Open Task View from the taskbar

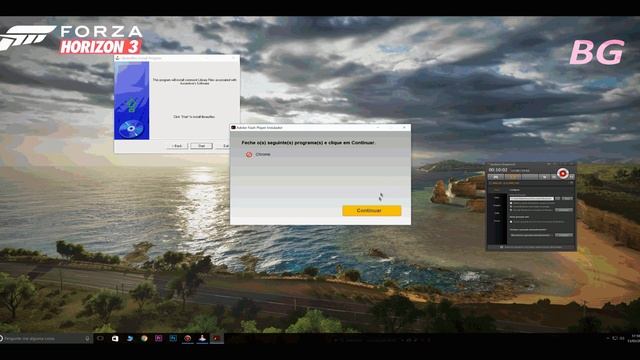click(x=100, y=338)
